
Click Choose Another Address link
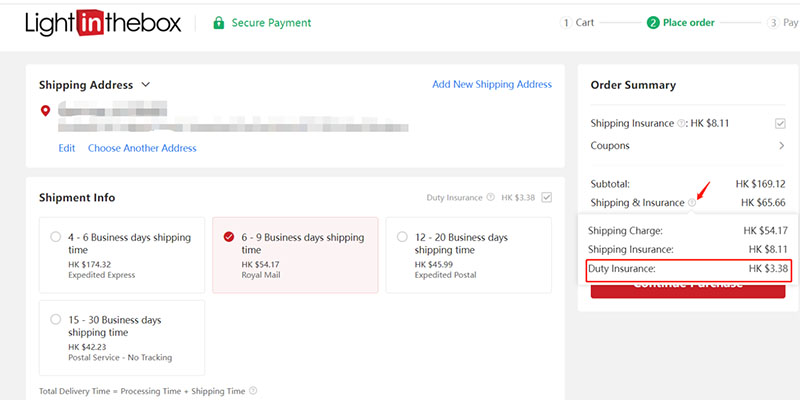(x=142, y=148)
